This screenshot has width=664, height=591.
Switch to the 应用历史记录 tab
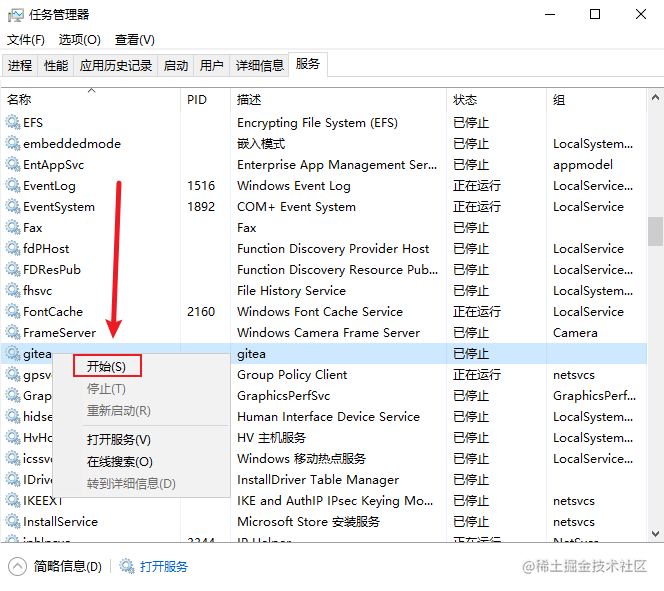click(116, 66)
